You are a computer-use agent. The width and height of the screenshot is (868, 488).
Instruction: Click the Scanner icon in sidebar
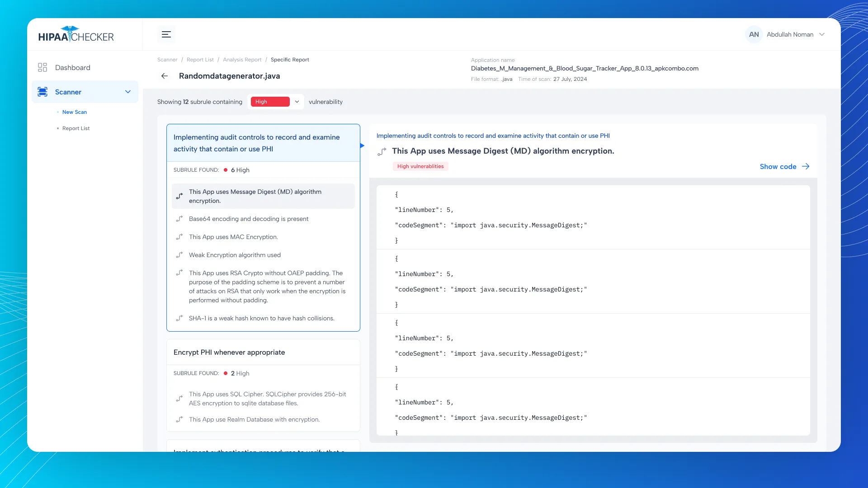pyautogui.click(x=42, y=92)
